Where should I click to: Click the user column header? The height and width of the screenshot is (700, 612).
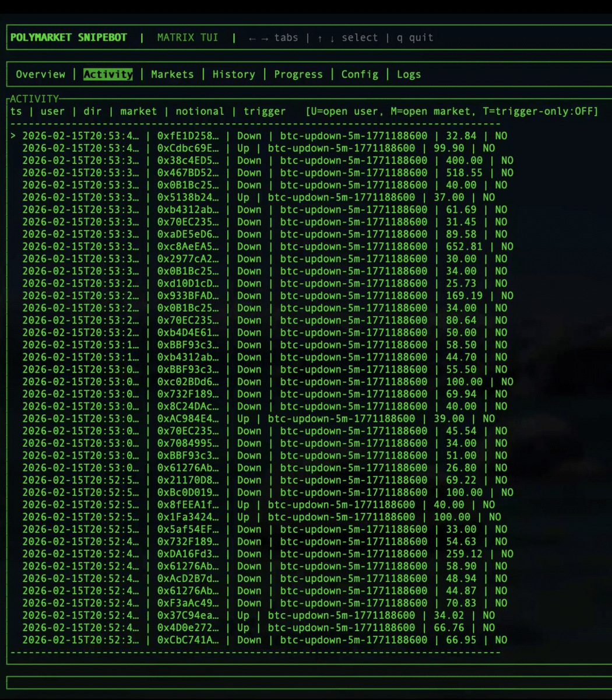pyautogui.click(x=52, y=111)
